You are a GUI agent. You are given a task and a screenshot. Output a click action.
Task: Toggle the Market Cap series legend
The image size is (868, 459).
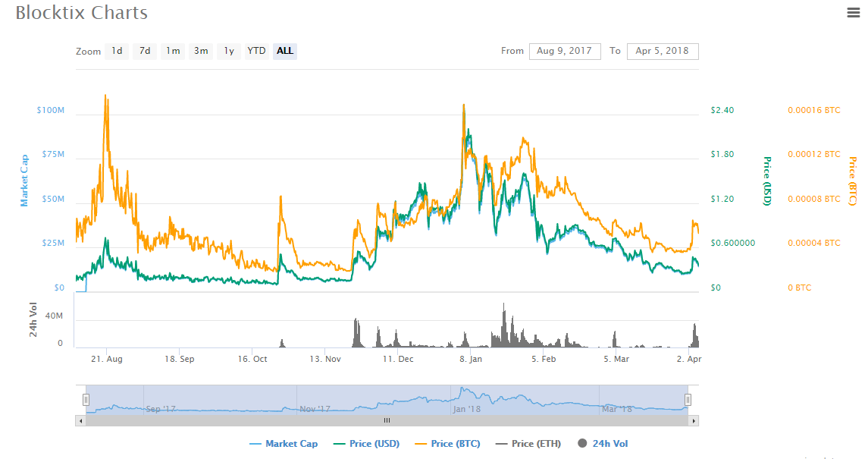click(284, 444)
